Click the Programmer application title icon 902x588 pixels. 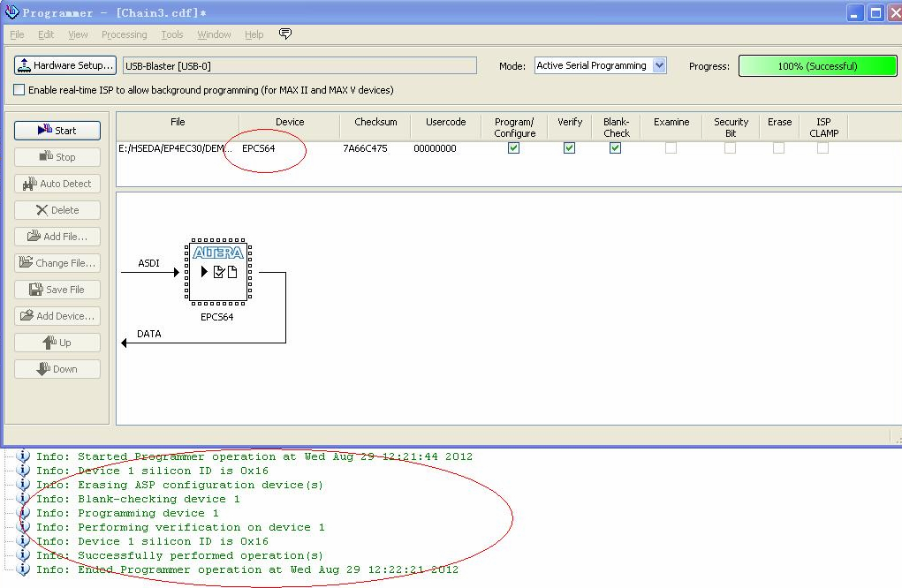pyautogui.click(x=11, y=12)
